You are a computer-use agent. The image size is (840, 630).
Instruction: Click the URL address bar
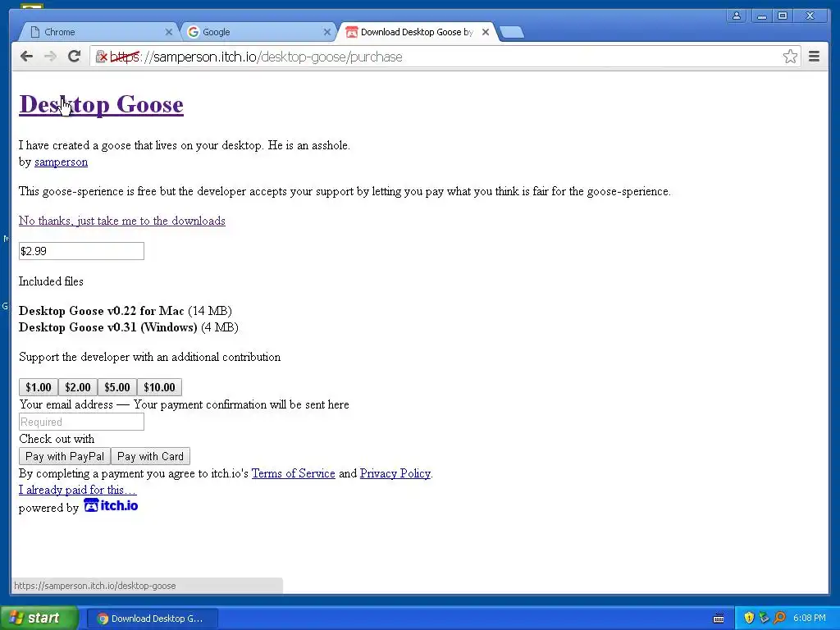click(x=445, y=57)
